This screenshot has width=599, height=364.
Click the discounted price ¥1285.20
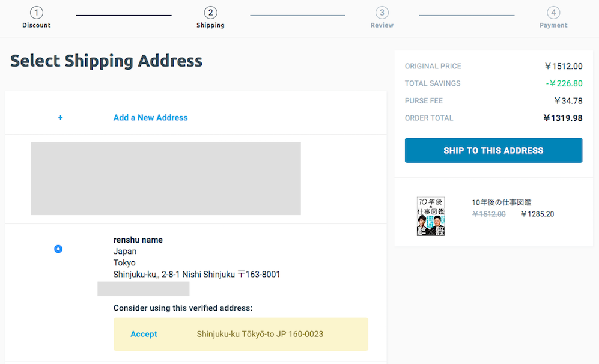(537, 214)
